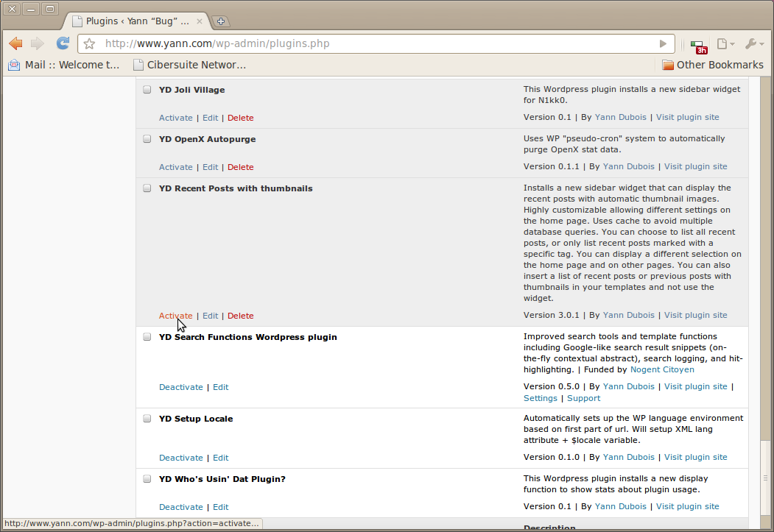Visit plugin site for YD Who's Usin' Dat

[x=688, y=507]
